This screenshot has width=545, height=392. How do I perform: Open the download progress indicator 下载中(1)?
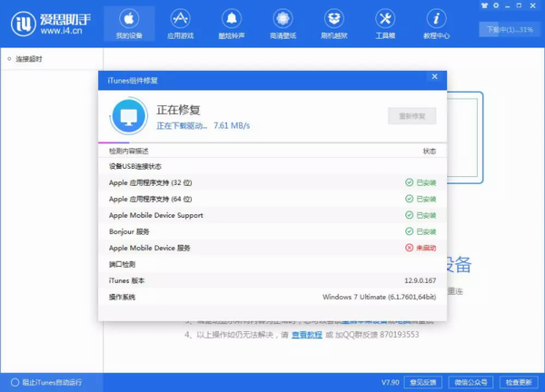(510, 30)
